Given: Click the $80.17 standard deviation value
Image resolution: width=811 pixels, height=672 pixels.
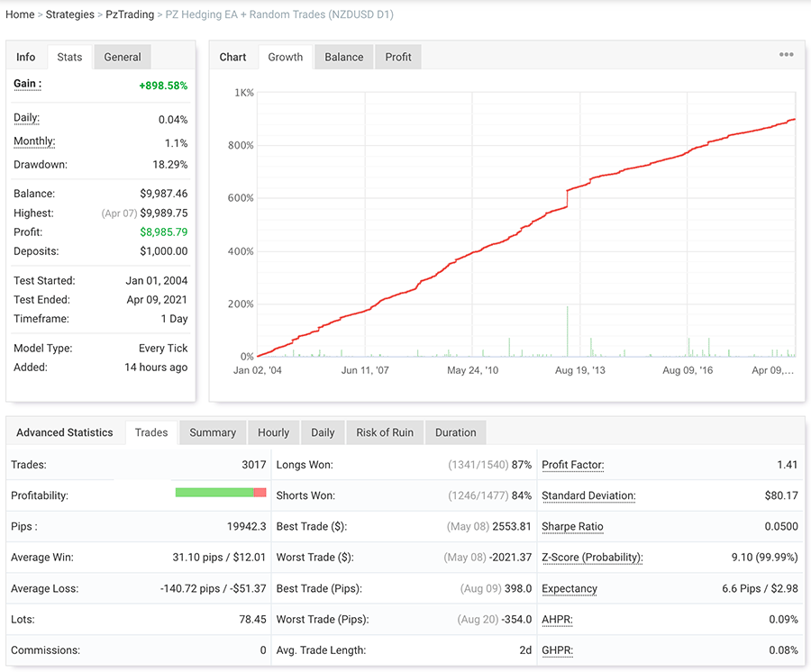Looking at the screenshot, I should [781, 495].
